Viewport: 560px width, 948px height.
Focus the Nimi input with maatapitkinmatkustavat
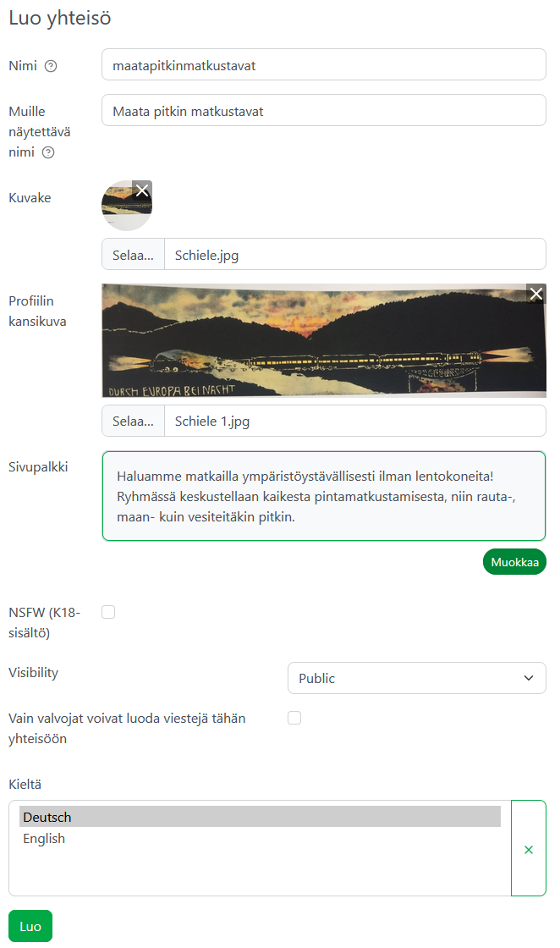point(324,64)
